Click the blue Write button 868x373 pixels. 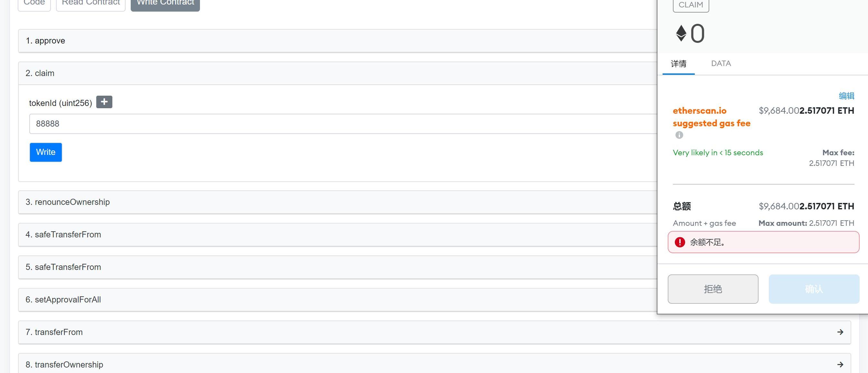click(x=46, y=152)
